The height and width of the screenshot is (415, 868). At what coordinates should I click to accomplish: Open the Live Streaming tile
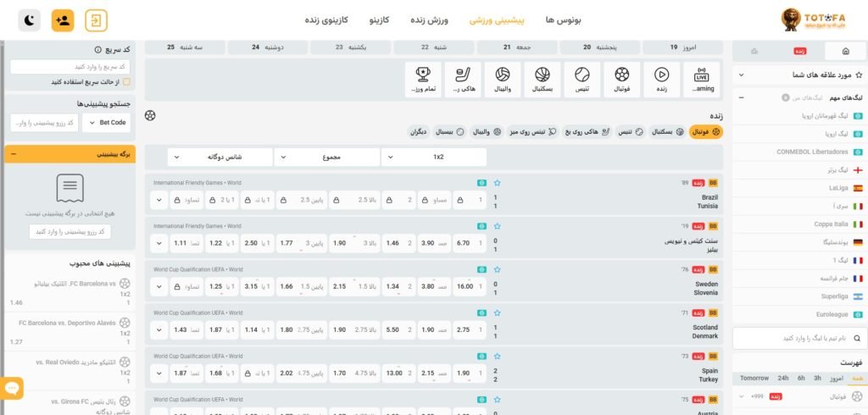tap(701, 78)
